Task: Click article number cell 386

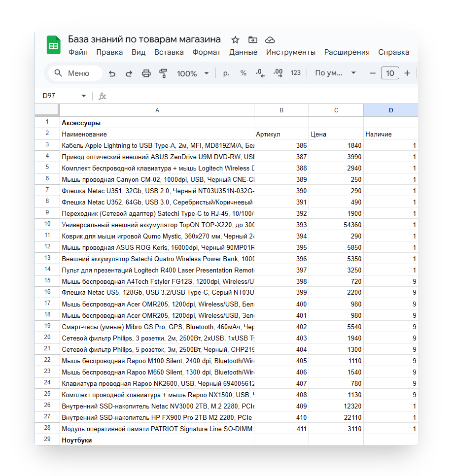Action: (281, 145)
